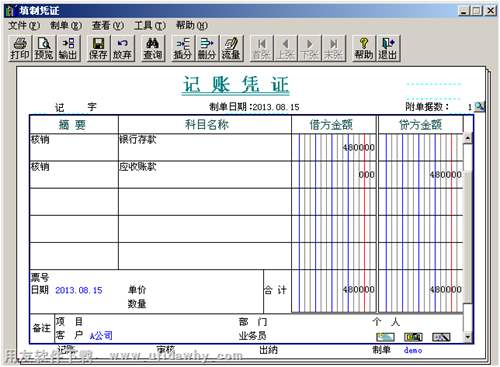Click the 数量 label
Image resolution: width=500 pixels, height=367 pixels.
(137, 304)
